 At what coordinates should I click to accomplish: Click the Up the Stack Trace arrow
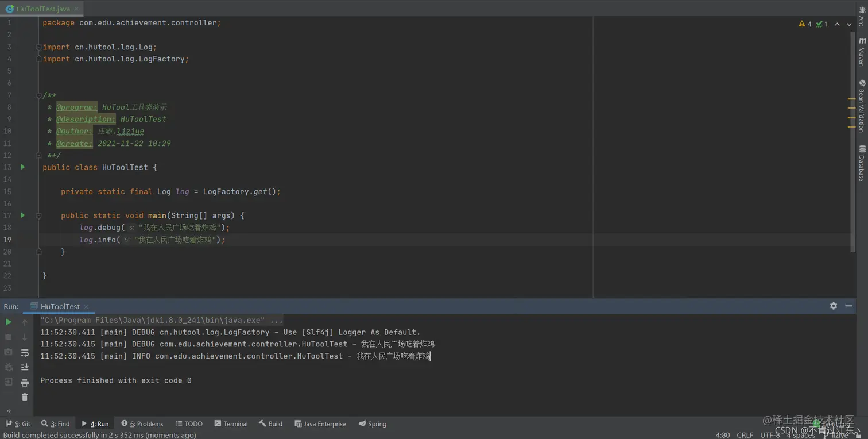pos(25,322)
